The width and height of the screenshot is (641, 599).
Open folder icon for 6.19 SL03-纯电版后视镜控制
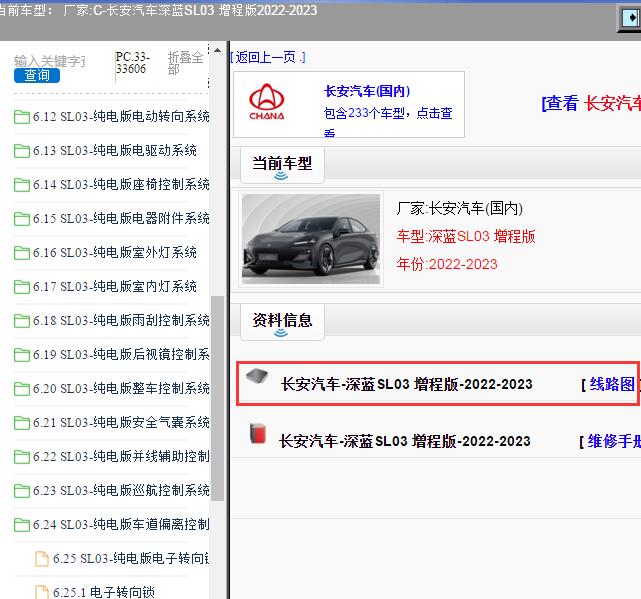[21, 354]
